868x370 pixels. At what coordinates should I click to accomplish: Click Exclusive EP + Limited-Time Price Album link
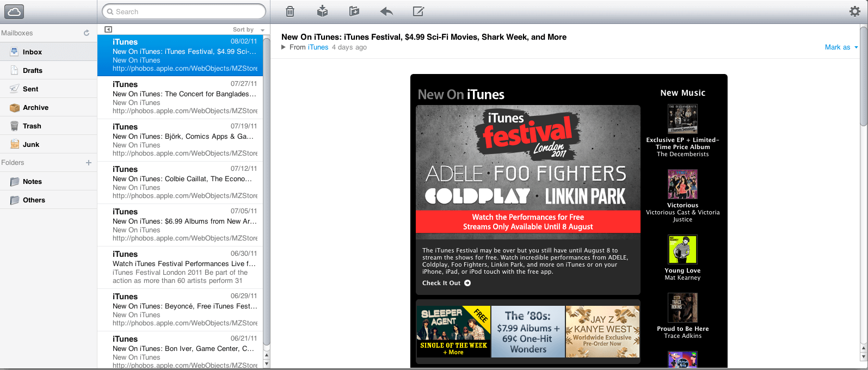click(682, 143)
